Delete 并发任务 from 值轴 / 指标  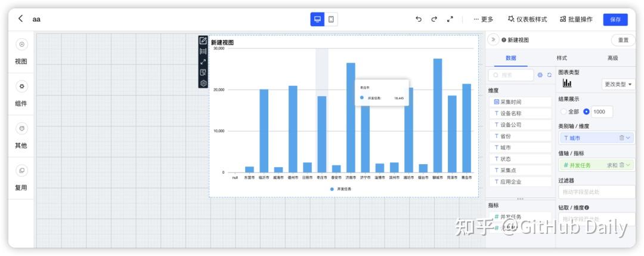click(621, 165)
